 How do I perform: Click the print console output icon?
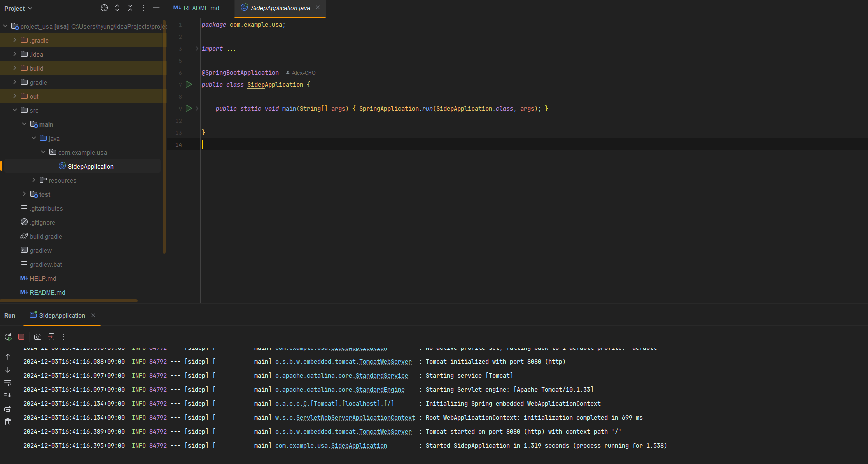click(x=8, y=409)
